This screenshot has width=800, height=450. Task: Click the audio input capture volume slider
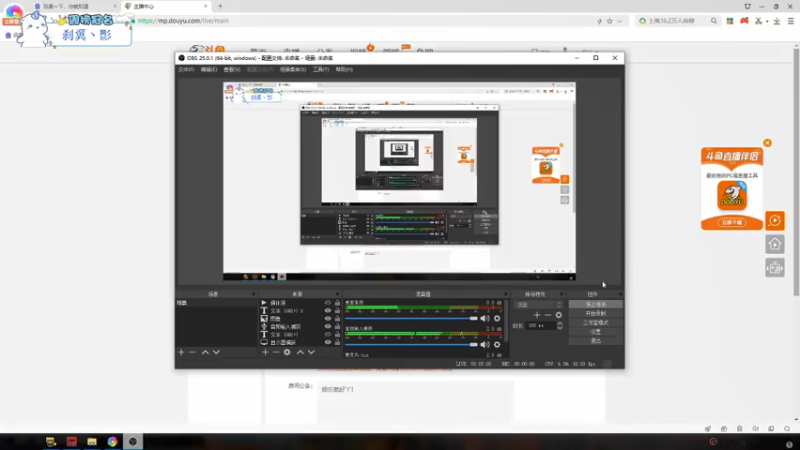(411, 344)
